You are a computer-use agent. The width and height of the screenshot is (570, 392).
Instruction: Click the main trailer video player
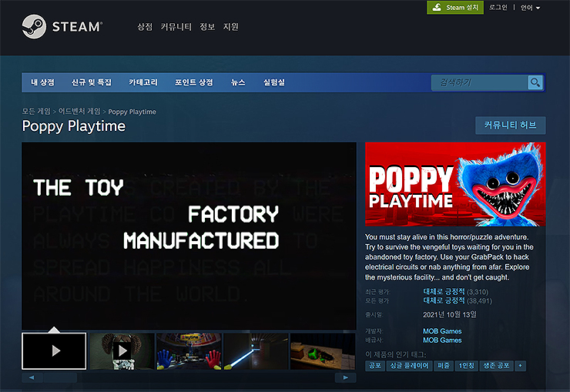click(x=189, y=236)
